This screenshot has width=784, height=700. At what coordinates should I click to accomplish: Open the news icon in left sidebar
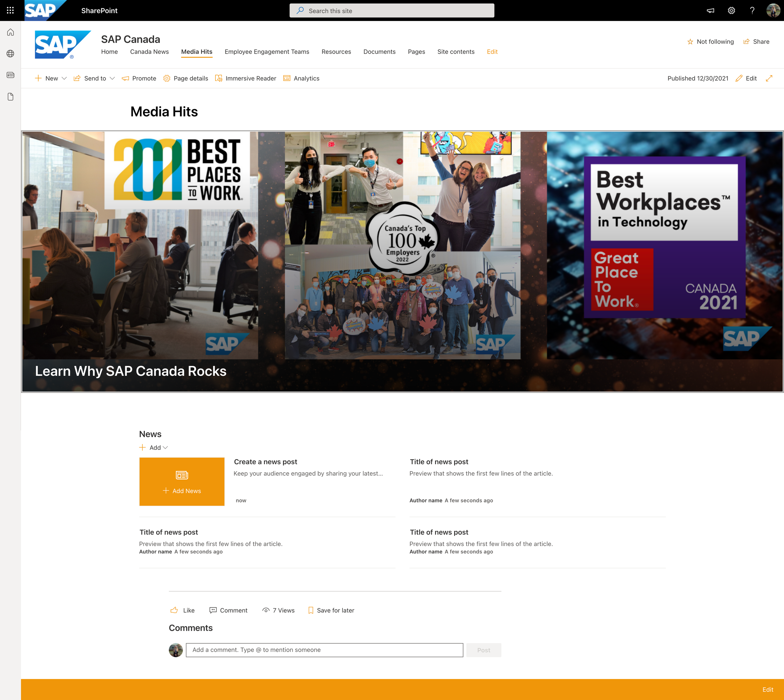(10, 75)
